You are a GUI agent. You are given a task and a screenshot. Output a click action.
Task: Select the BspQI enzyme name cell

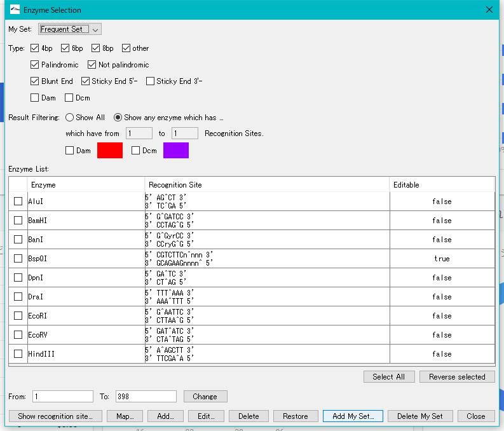86,258
